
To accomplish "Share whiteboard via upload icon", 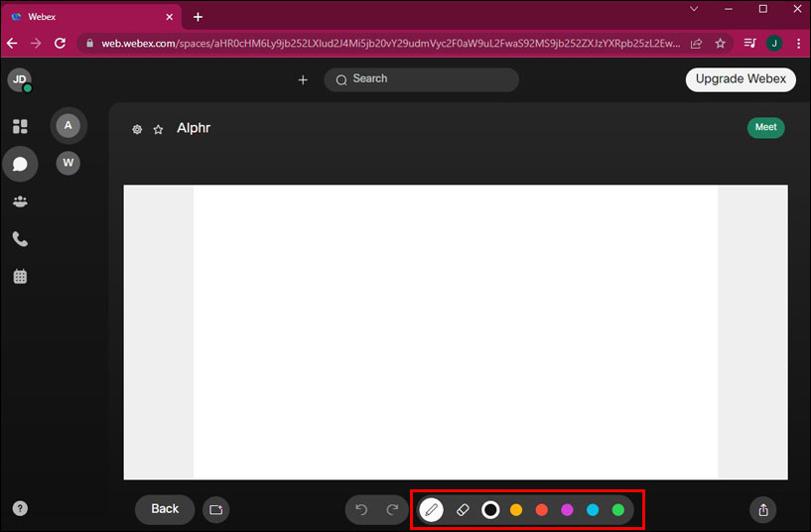I will pyautogui.click(x=763, y=510).
